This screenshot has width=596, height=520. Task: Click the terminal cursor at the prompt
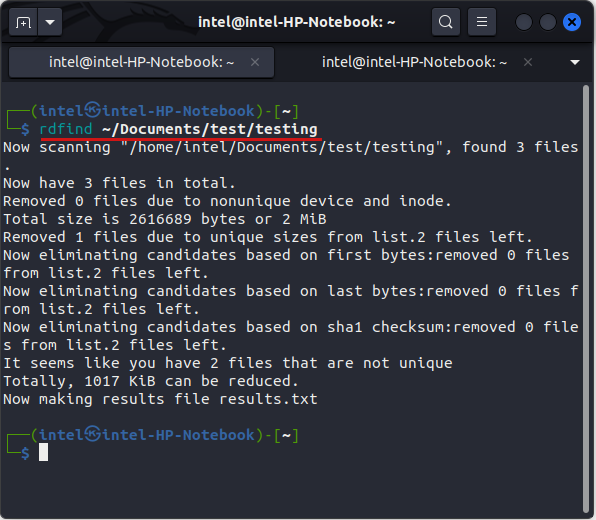point(43,452)
